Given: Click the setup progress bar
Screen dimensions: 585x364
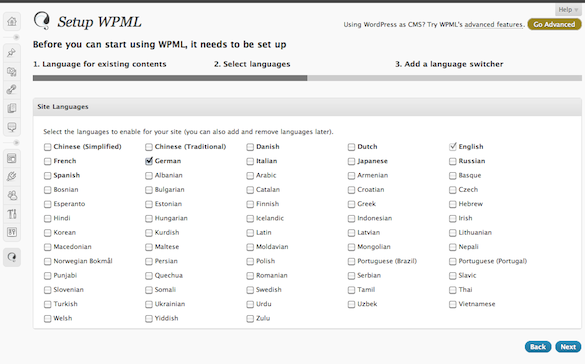Looking at the screenshot, I should (x=307, y=78).
